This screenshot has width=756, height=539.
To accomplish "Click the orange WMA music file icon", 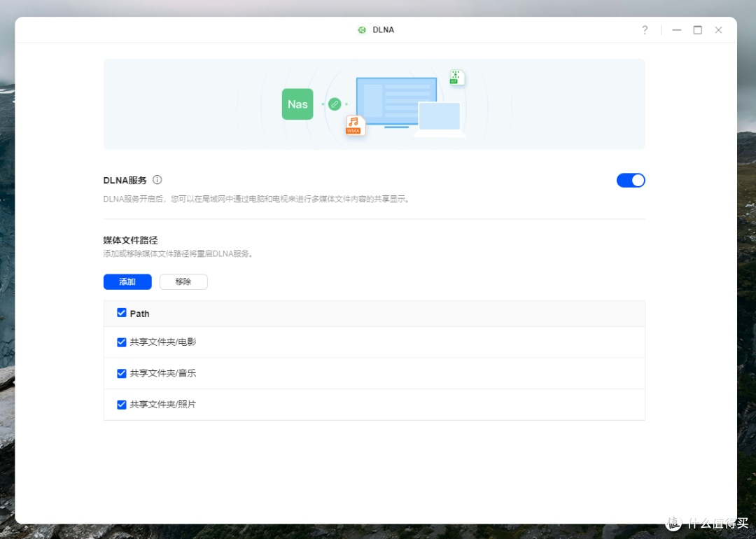I will pos(356,125).
